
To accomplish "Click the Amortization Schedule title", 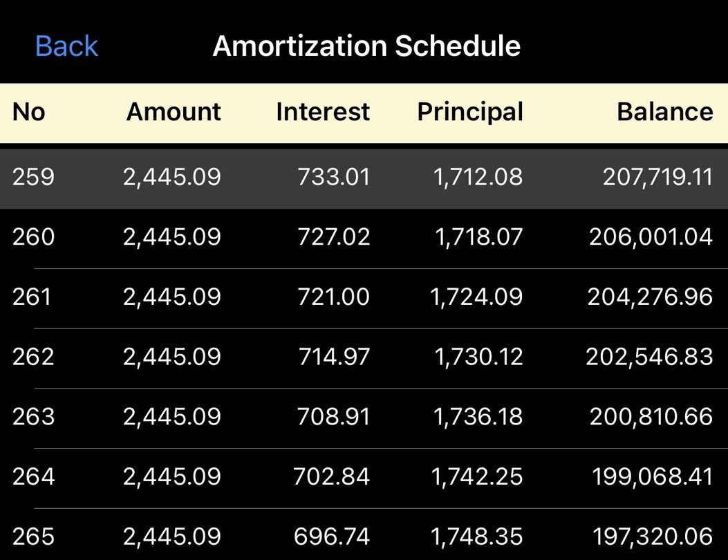I will tap(367, 46).
